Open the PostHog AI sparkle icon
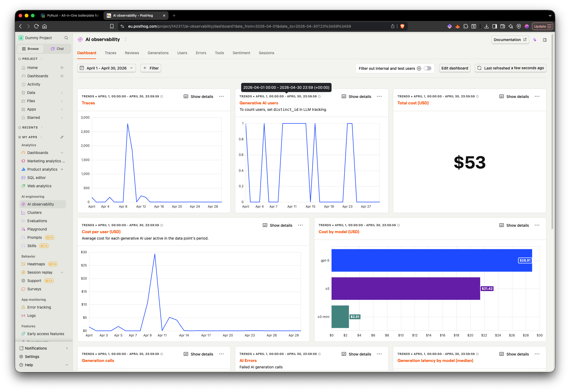570x392 pixels. click(x=535, y=40)
